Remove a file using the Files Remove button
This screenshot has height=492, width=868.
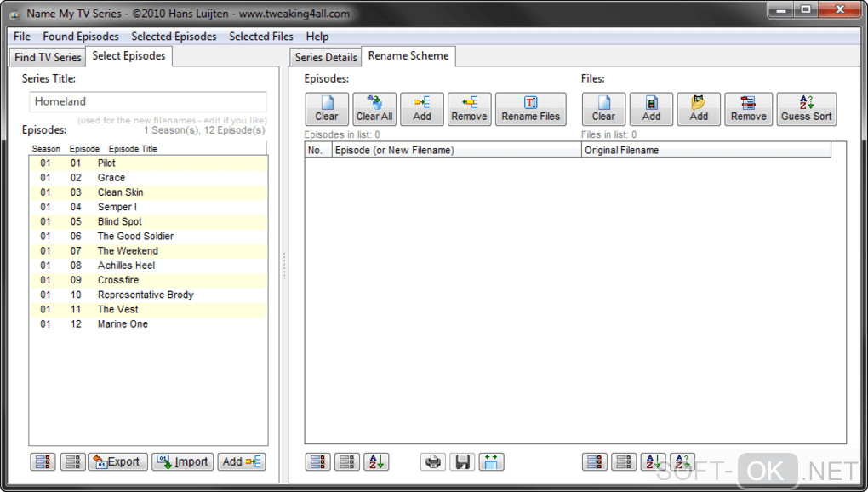[x=748, y=109]
